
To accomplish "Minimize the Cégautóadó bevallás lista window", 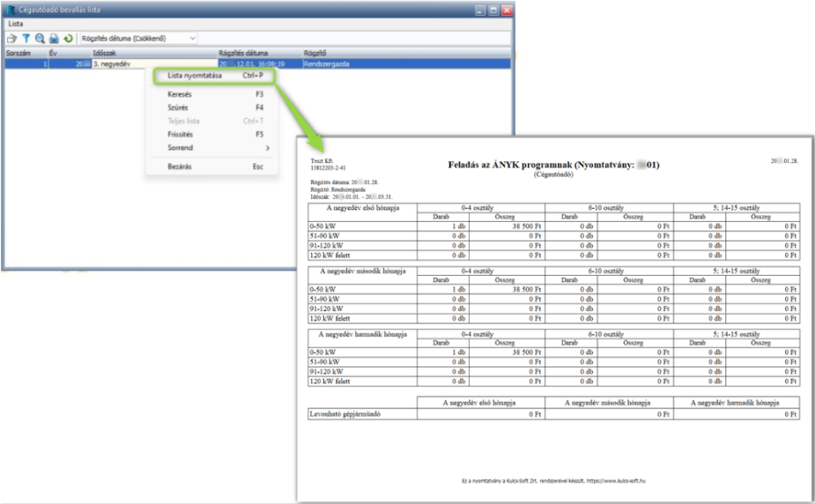I will click(x=480, y=10).
